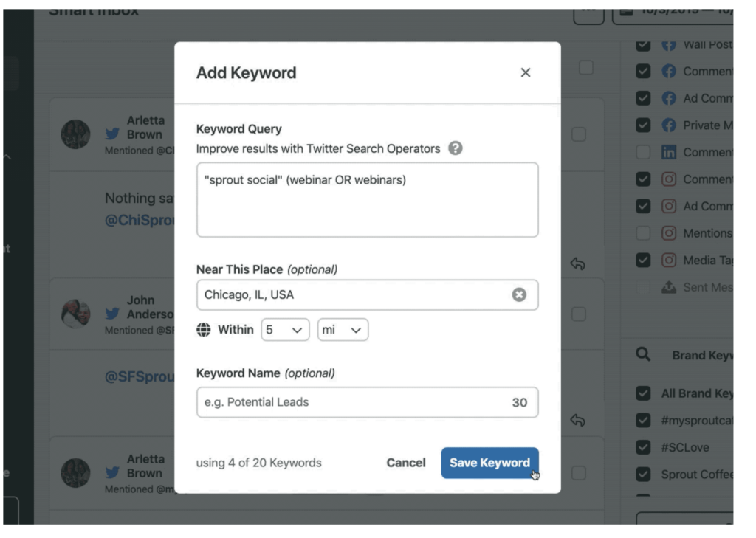Viewport: 756px width, 538px height.
Task: Reply to the @ChiSprout message
Action: (x=577, y=263)
